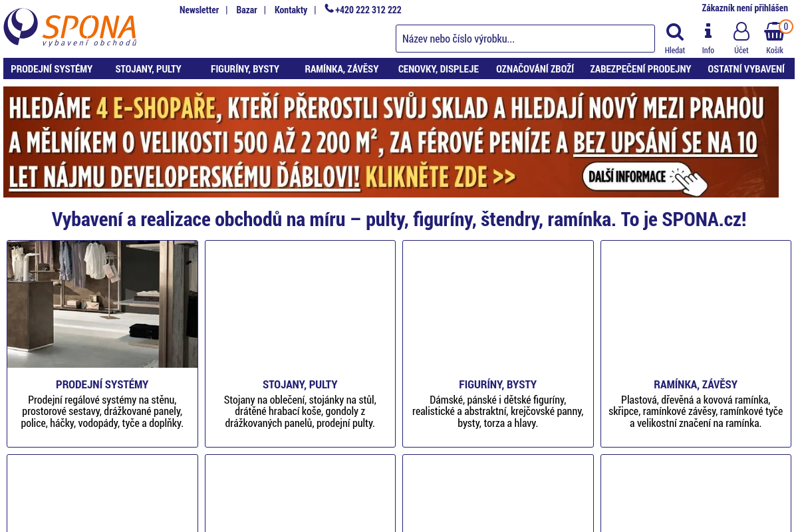Open the Prodejní systémy card title

[102, 384]
